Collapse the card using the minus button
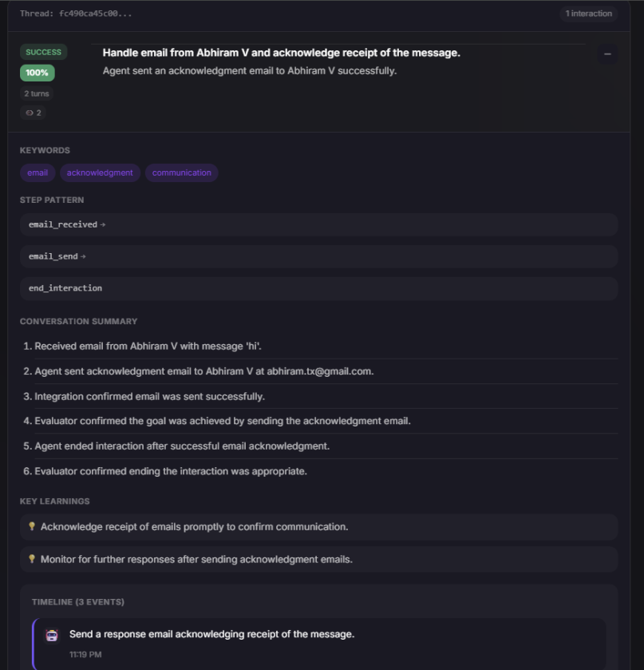644x670 pixels. coord(607,54)
